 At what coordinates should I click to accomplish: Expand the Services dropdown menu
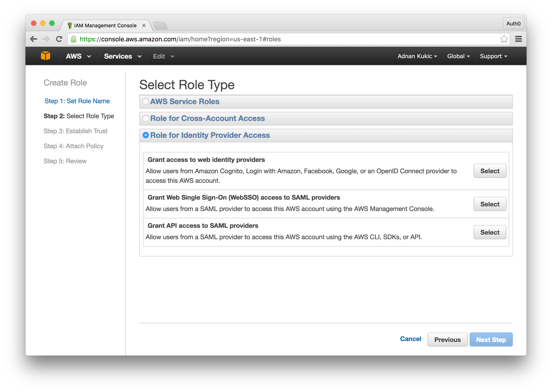tap(123, 56)
